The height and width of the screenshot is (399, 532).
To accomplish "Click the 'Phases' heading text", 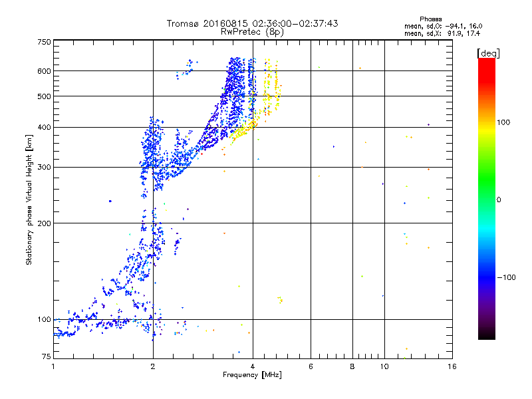I will [430, 19].
